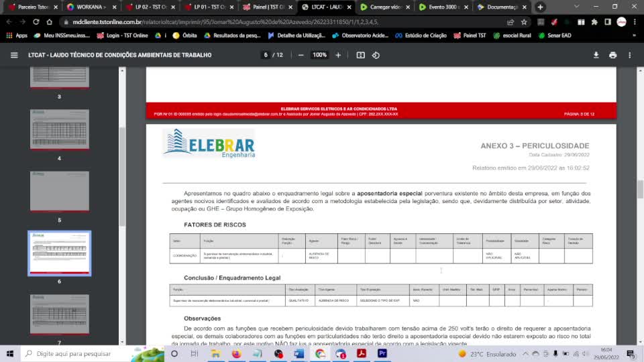This screenshot has width=644, height=362.
Task: Click the fit to page icon
Action: 360,55
